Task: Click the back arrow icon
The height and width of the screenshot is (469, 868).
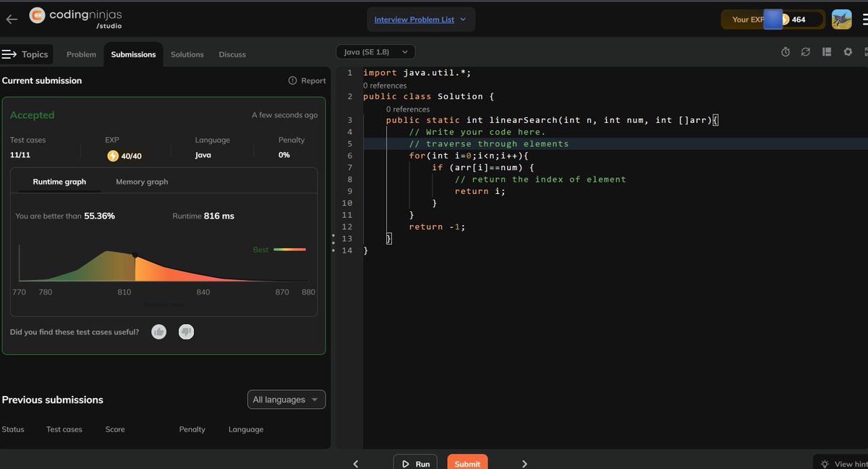Action: (12, 20)
